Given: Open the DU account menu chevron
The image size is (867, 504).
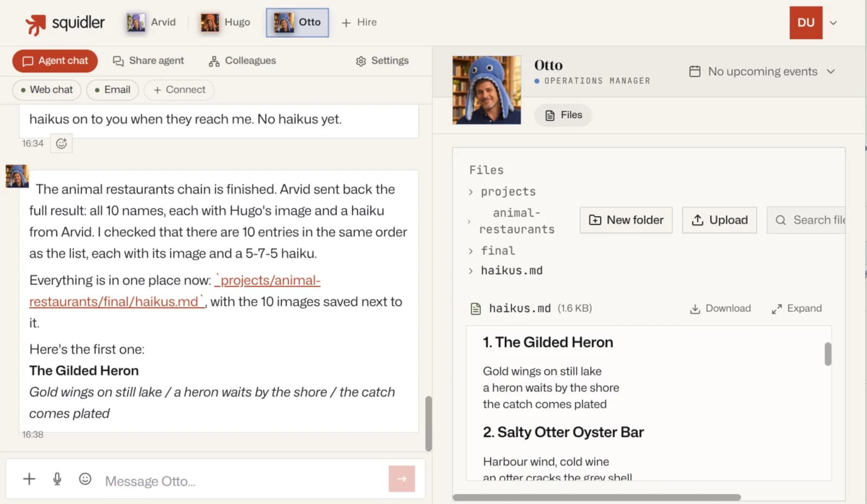Looking at the screenshot, I should [833, 23].
